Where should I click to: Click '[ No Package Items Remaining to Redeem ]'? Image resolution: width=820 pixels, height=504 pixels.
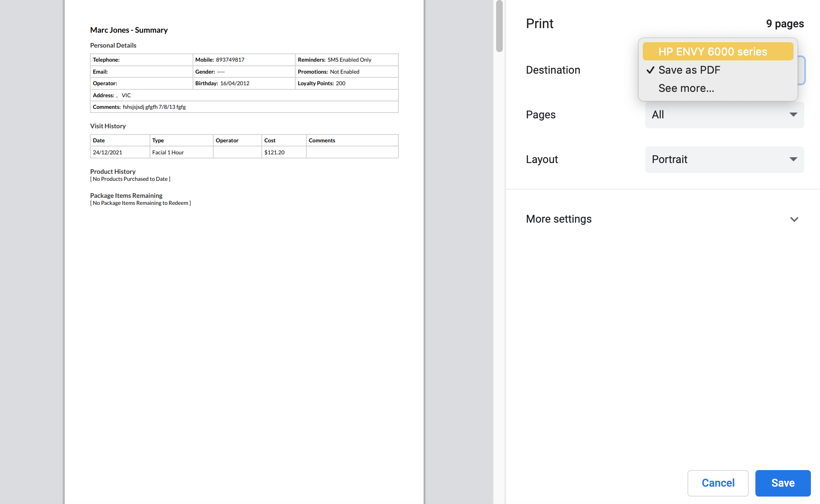(140, 203)
